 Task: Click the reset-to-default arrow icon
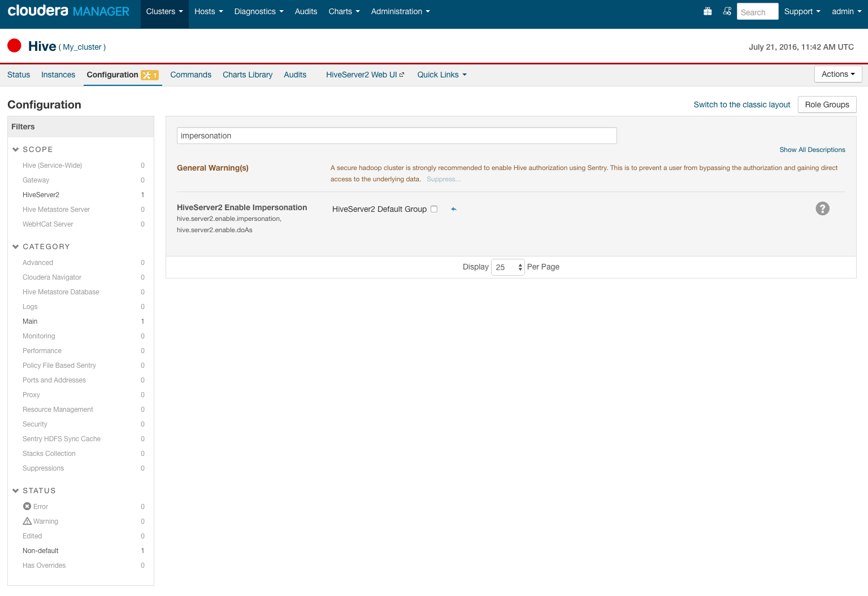(454, 209)
